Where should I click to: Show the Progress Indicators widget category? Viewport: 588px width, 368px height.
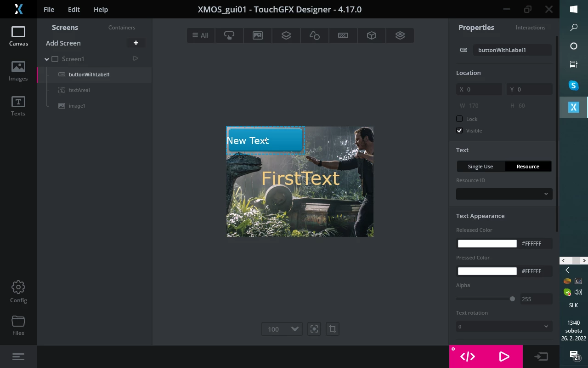point(343,35)
